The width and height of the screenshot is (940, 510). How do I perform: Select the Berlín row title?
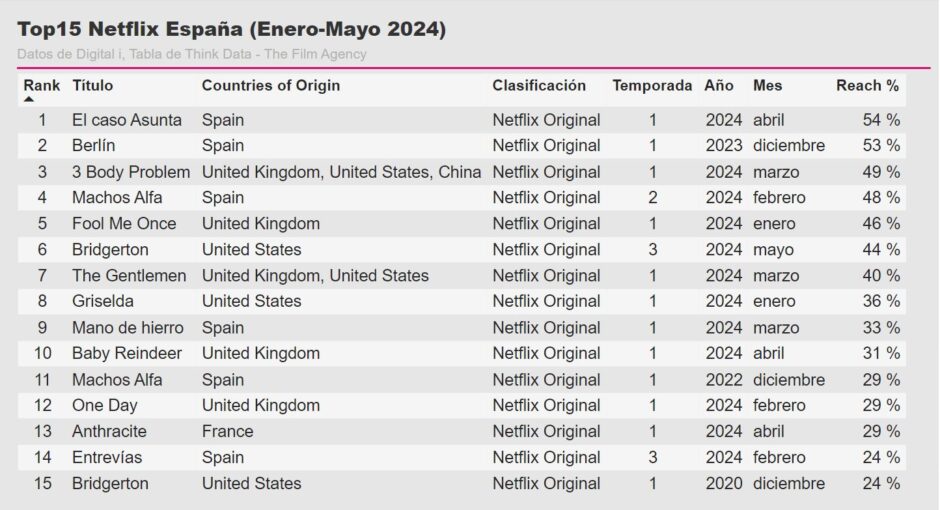94,146
